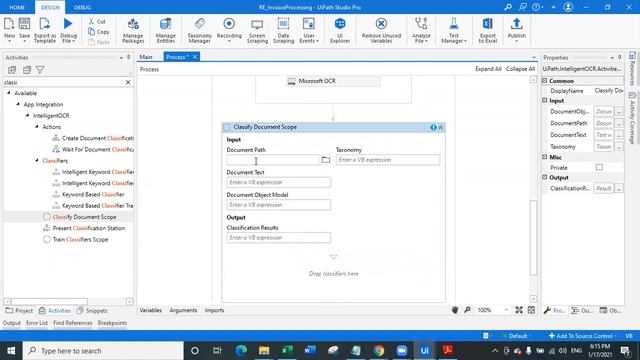This screenshot has height=360, width=640.
Task: Tick the Private checkbox in Properties
Action: (x=599, y=167)
